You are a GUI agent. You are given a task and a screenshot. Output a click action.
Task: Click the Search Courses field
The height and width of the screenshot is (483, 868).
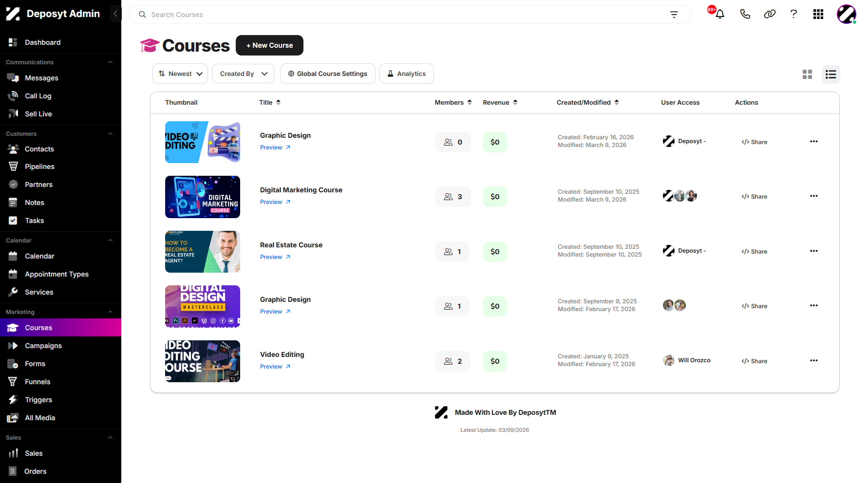pos(410,15)
